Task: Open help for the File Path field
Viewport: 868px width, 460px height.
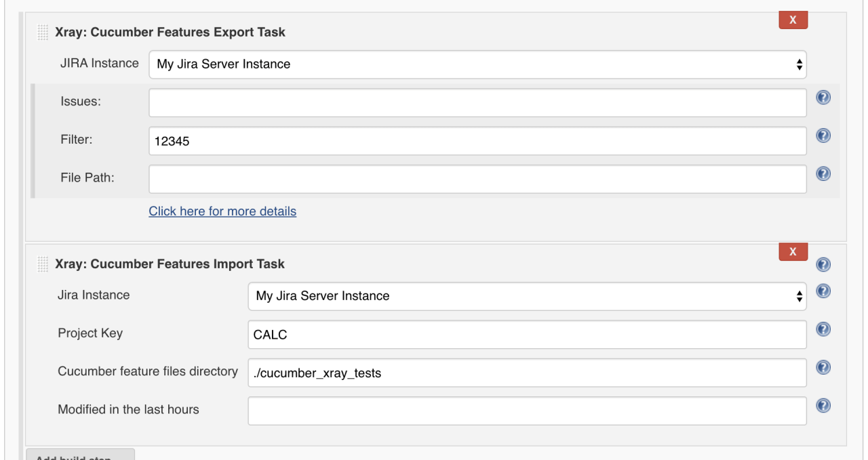Action: click(823, 173)
